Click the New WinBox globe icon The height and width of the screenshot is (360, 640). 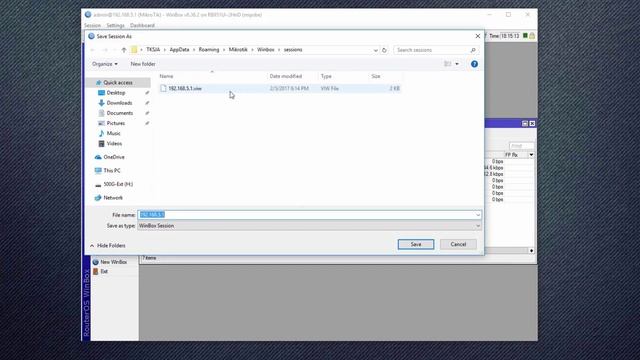[96, 262]
